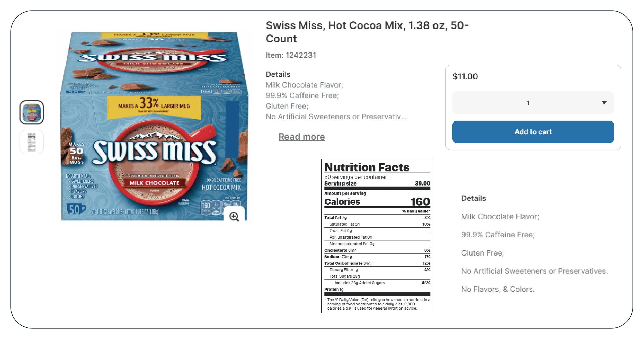644x339 pixels.
Task: Open the Read more link
Action: [x=302, y=137]
